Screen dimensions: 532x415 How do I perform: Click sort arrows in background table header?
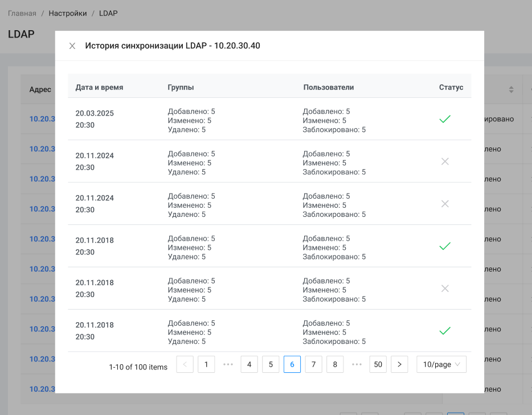[511, 89]
